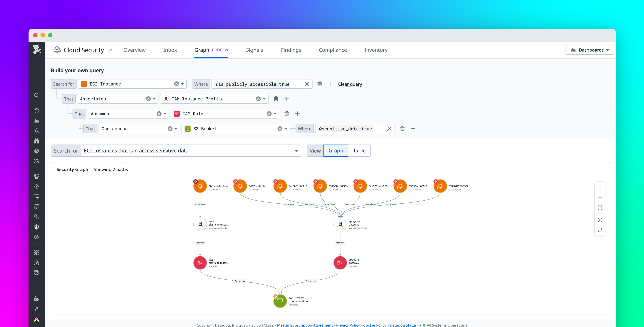Switch to the Compliance tab

(333, 50)
